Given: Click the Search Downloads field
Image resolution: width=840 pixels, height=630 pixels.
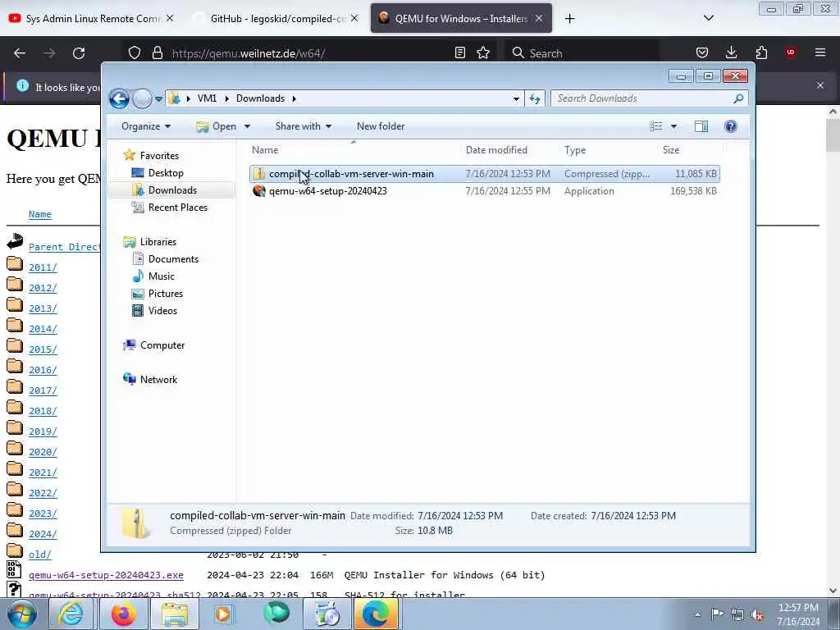Looking at the screenshot, I should (x=643, y=98).
